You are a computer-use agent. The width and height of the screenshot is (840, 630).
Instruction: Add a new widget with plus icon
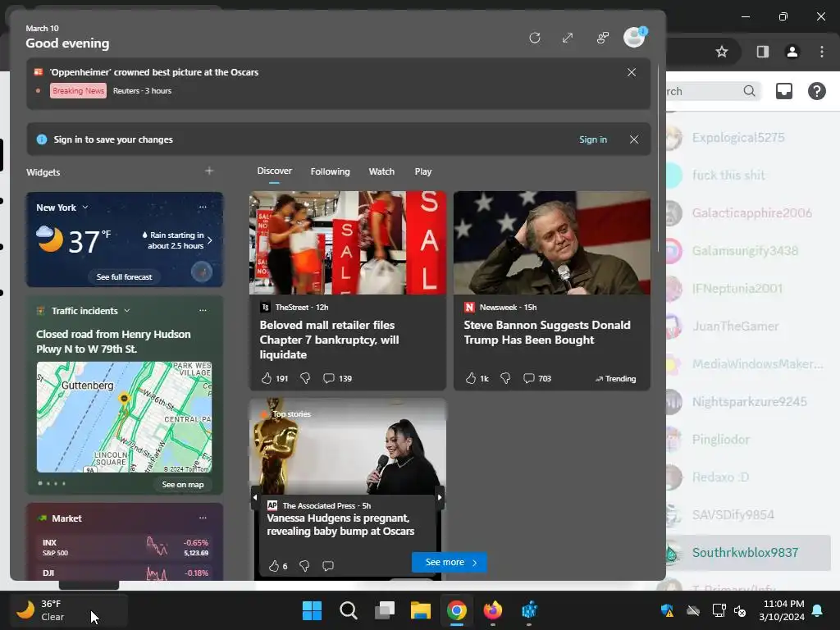209,171
